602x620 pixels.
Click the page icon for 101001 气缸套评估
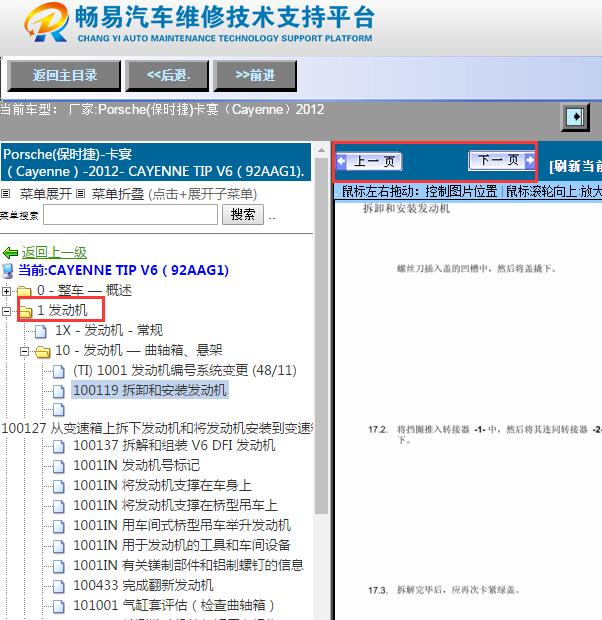(x=59, y=607)
